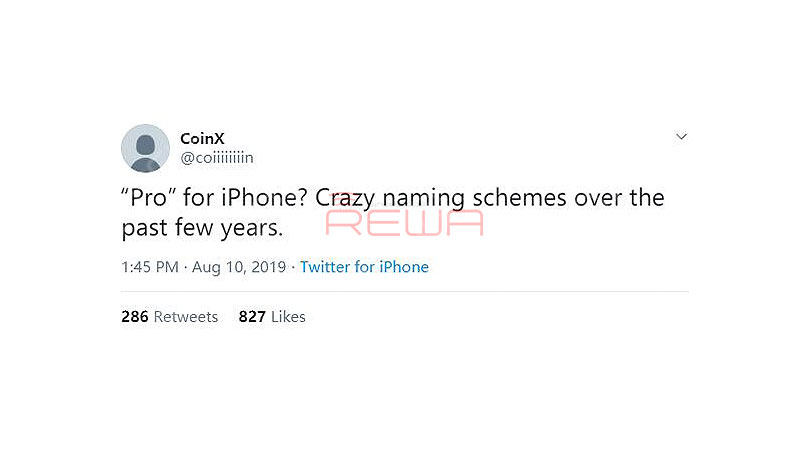Click the word "Retweets" label
This screenshot has width=807, height=450.
[186, 316]
